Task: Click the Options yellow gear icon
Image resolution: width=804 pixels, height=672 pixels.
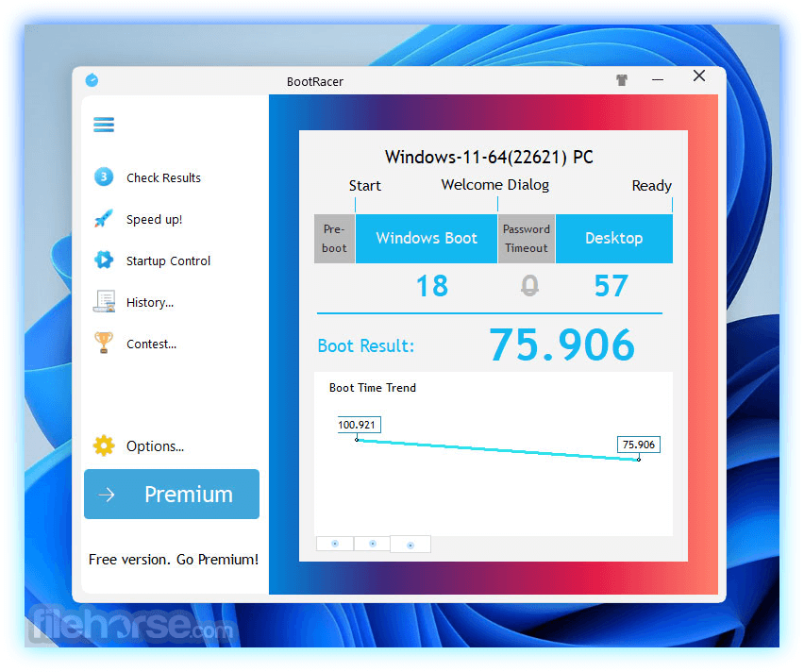Action: coord(104,445)
